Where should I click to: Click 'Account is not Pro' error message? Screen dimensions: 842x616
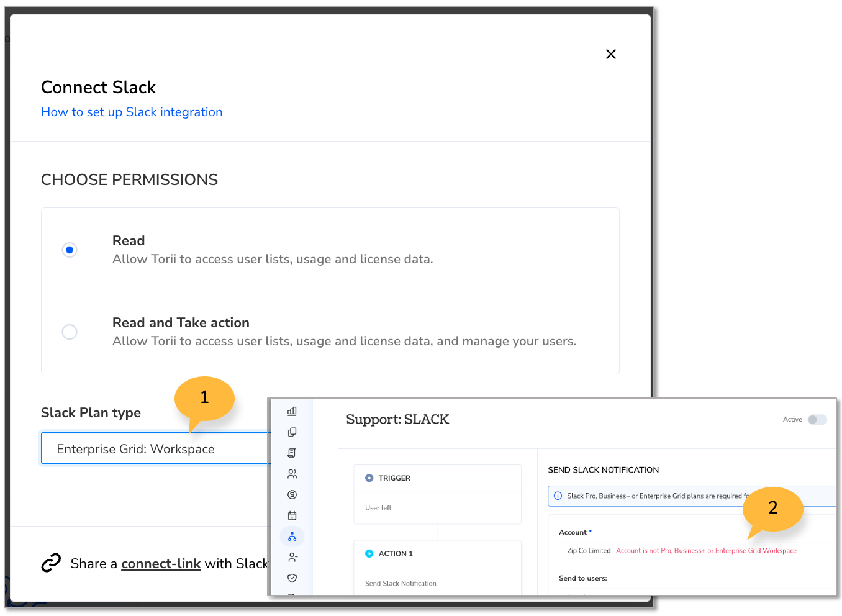click(706, 551)
